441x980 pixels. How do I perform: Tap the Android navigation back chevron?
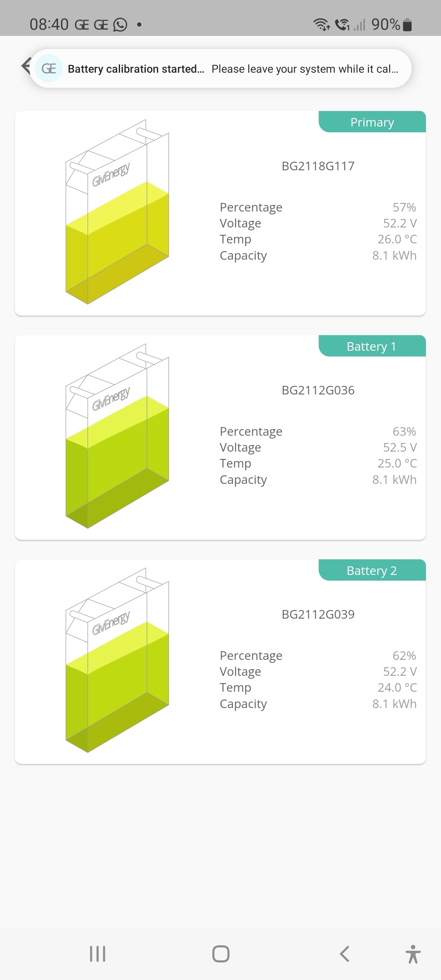(x=344, y=954)
